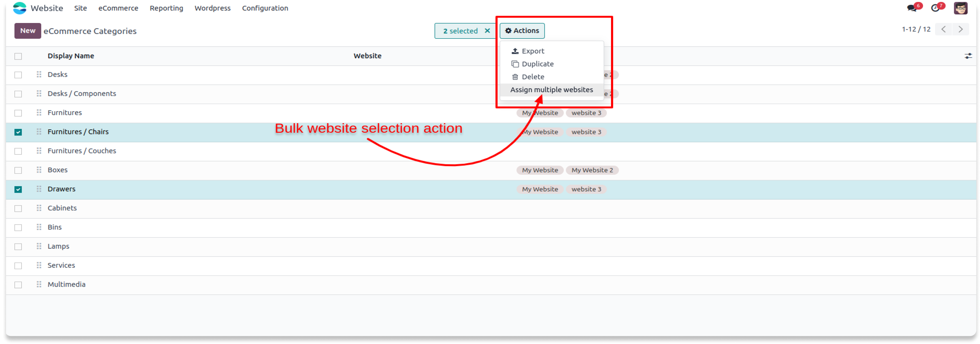This screenshot has height=344, width=980.
Task: Uncheck the Drawers row checkbox
Action: (x=18, y=189)
